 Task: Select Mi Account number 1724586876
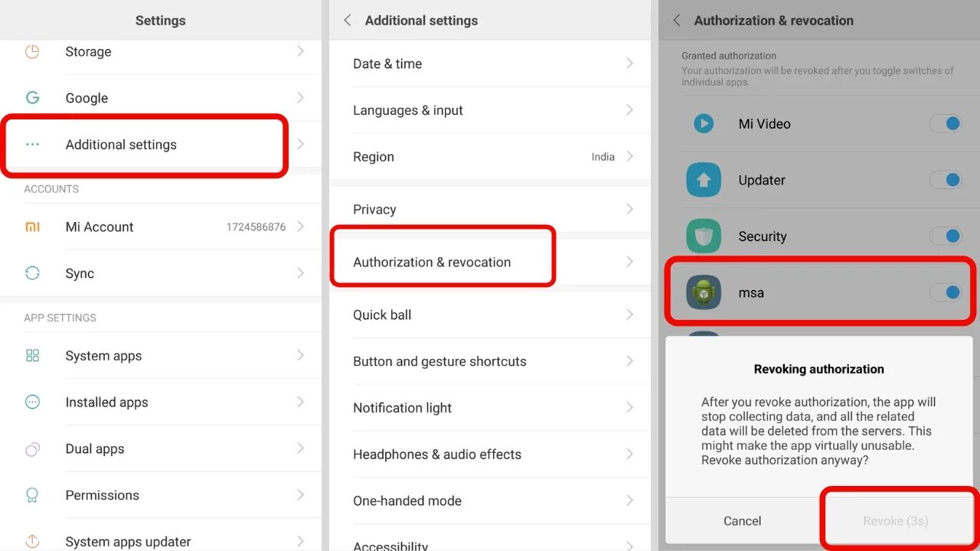[256, 227]
